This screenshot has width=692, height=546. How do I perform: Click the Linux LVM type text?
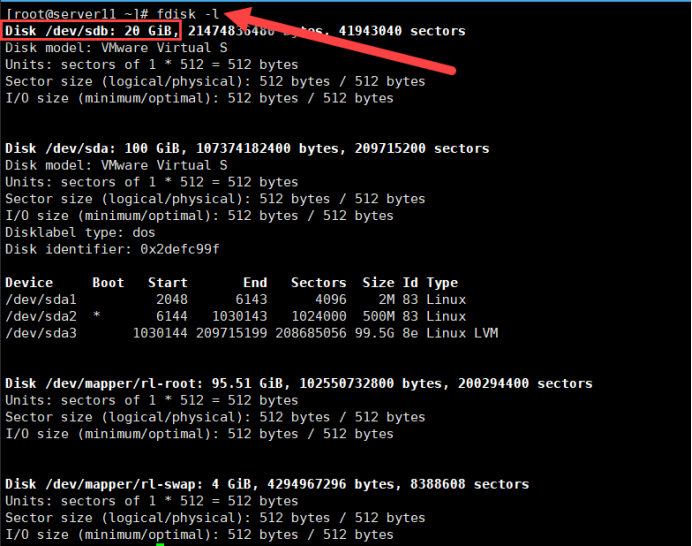(x=462, y=333)
